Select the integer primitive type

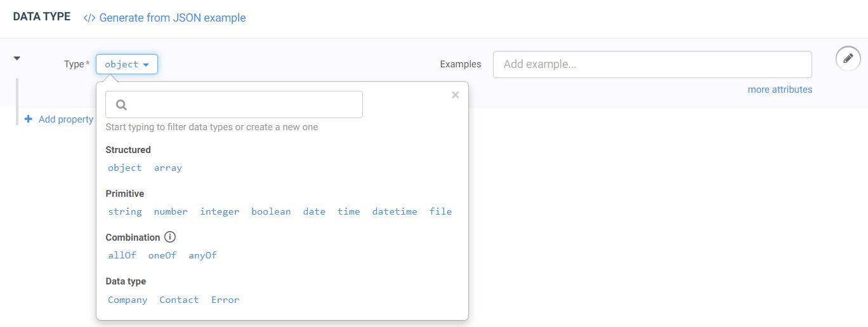pyautogui.click(x=220, y=211)
